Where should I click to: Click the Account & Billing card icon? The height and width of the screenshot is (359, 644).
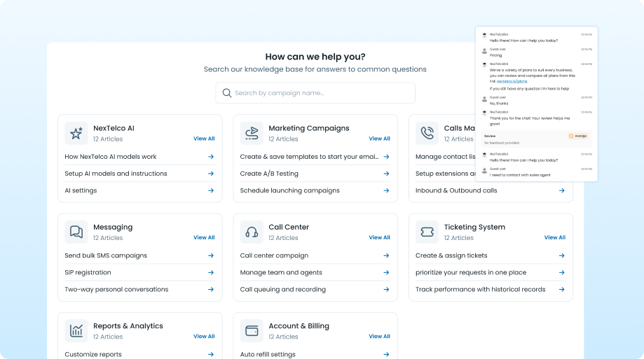point(252,330)
